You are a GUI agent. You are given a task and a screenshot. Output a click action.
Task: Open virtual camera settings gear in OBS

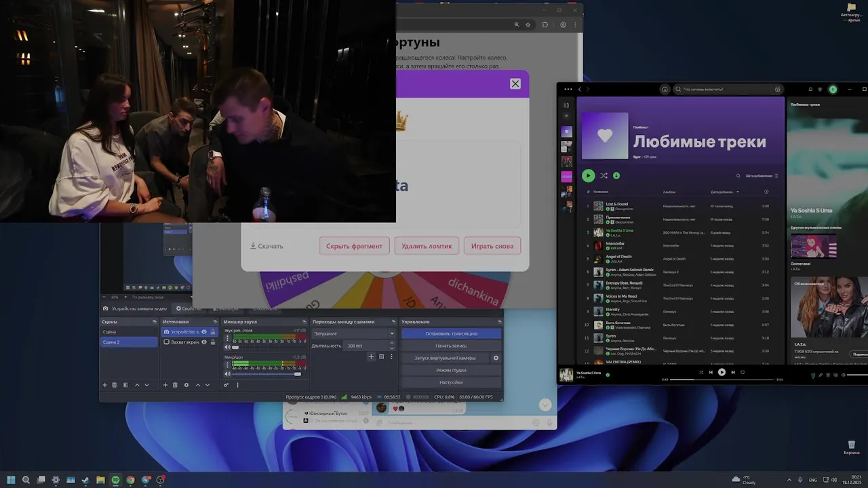click(x=496, y=358)
